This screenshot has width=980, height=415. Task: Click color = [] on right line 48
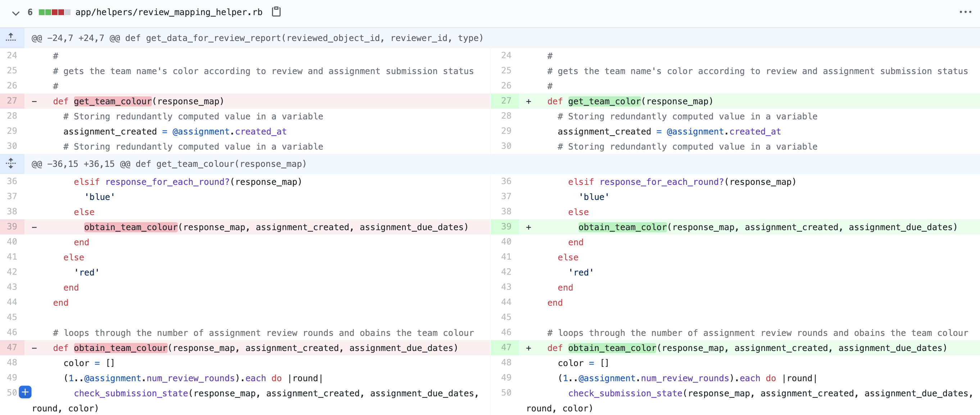(583, 363)
